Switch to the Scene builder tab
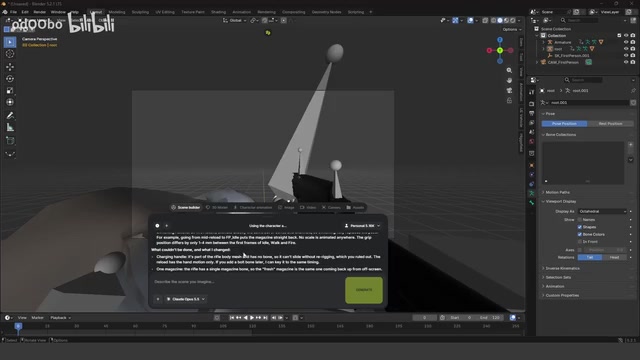Viewport: 640px width, 360px height. (186, 207)
